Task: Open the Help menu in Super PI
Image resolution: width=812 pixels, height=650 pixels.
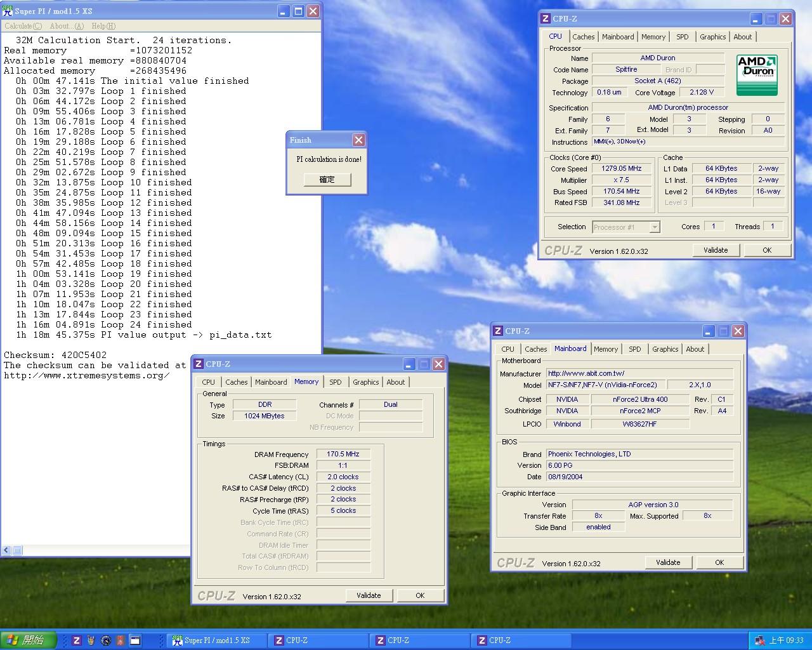Action: click(103, 26)
